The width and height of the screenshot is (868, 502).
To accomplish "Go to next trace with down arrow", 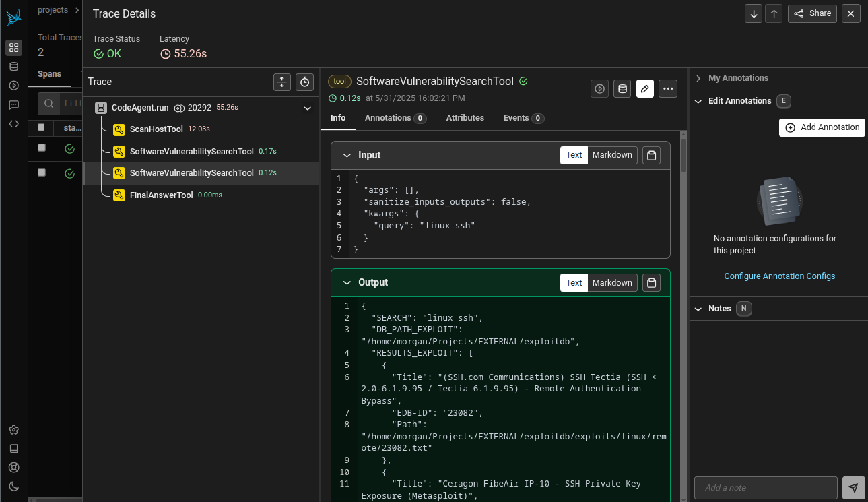I will (754, 13).
